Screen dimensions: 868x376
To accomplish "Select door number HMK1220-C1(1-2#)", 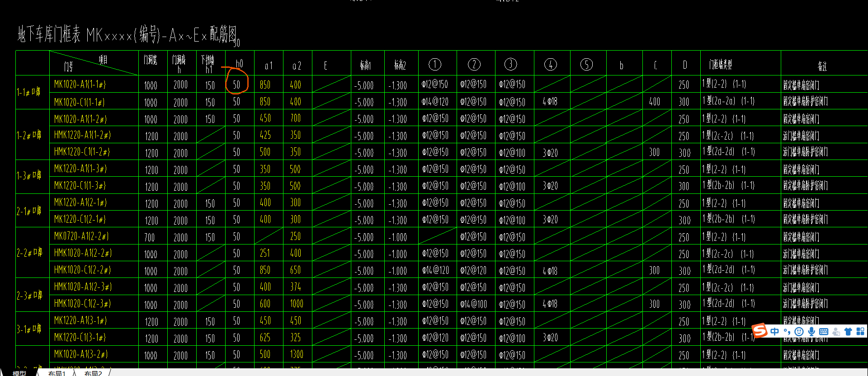I will (x=82, y=152).
